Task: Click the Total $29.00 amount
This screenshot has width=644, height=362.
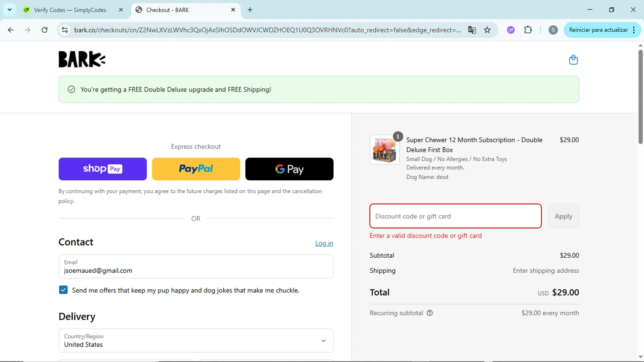Action: [x=565, y=292]
